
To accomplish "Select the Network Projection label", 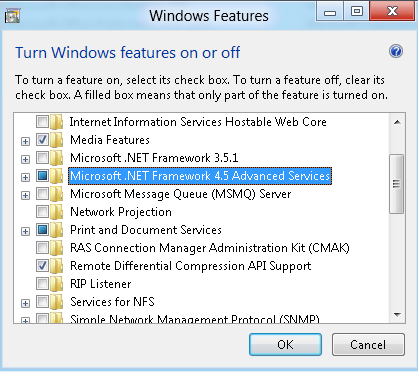I will point(121,212).
